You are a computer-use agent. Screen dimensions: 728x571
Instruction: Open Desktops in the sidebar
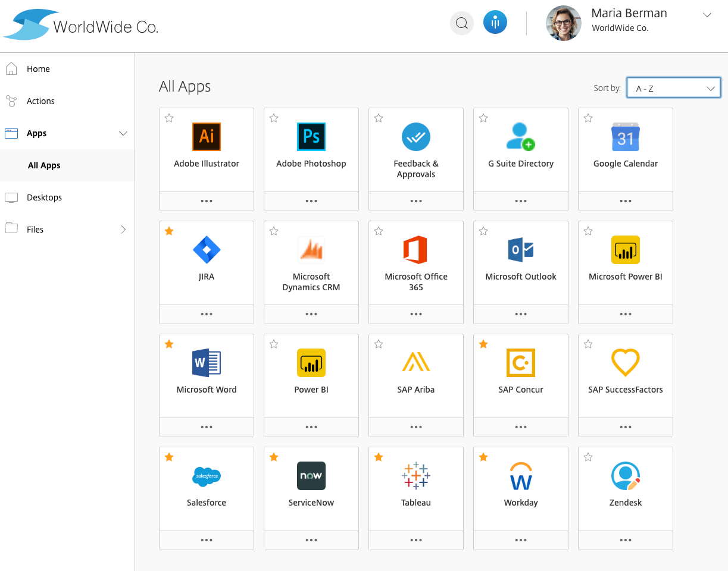(x=67, y=197)
